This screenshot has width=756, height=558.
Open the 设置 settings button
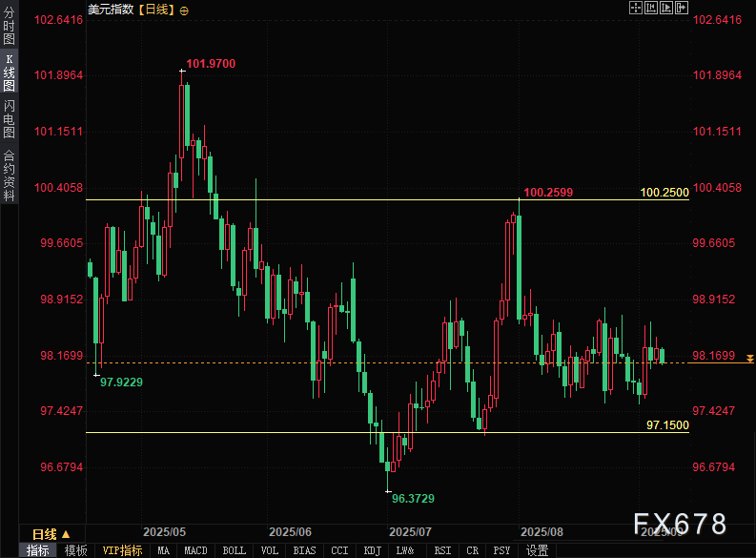click(x=537, y=550)
